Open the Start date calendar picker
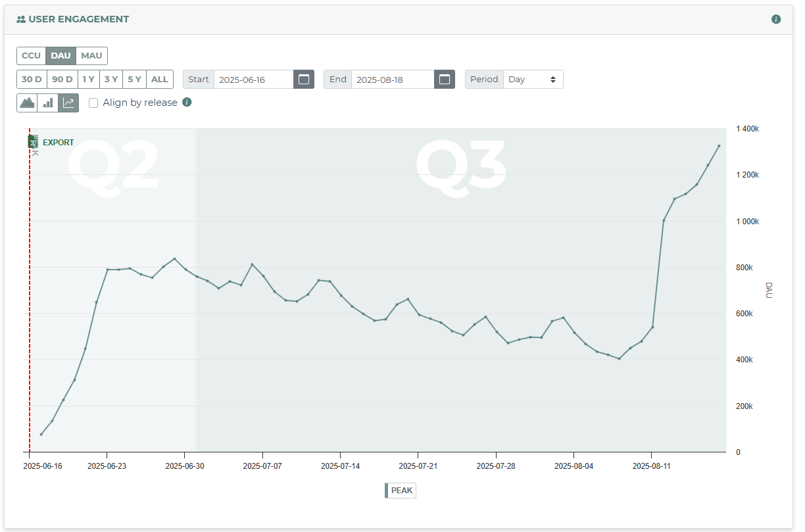This screenshot has height=532, width=805. point(304,80)
